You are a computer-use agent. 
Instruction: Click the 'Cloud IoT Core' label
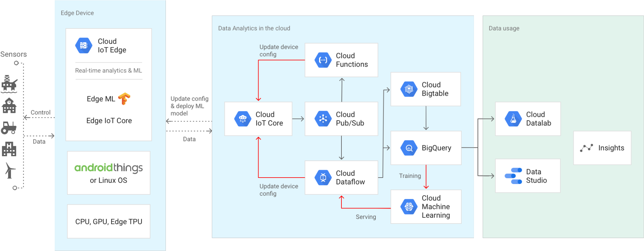point(269,119)
